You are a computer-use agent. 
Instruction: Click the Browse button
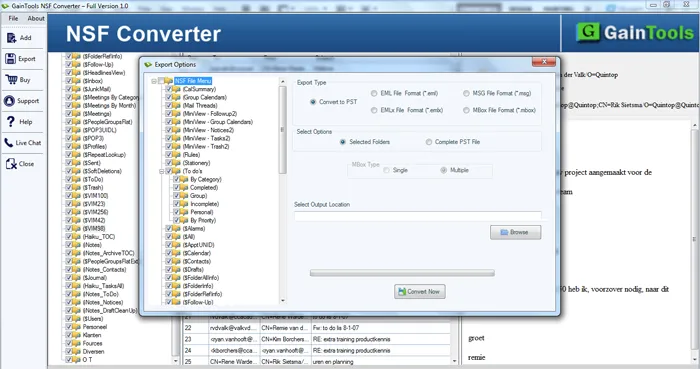[516, 232]
